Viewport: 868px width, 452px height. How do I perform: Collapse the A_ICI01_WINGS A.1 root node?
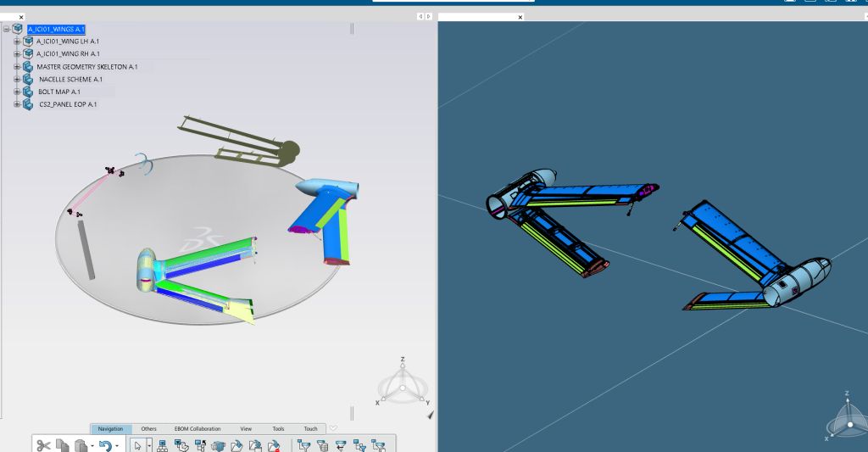6,29
